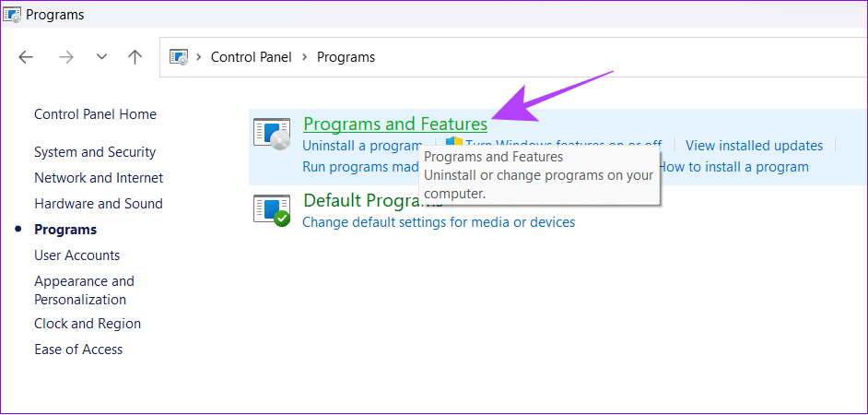Image resolution: width=868 pixels, height=415 pixels.
Task: Select Programs in the address breadcrumb
Action: pos(346,57)
